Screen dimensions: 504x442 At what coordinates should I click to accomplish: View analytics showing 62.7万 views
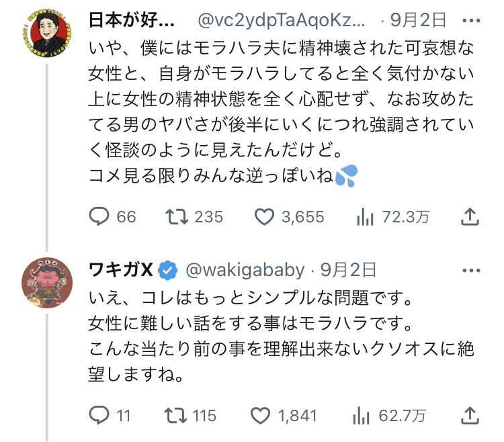364,416
